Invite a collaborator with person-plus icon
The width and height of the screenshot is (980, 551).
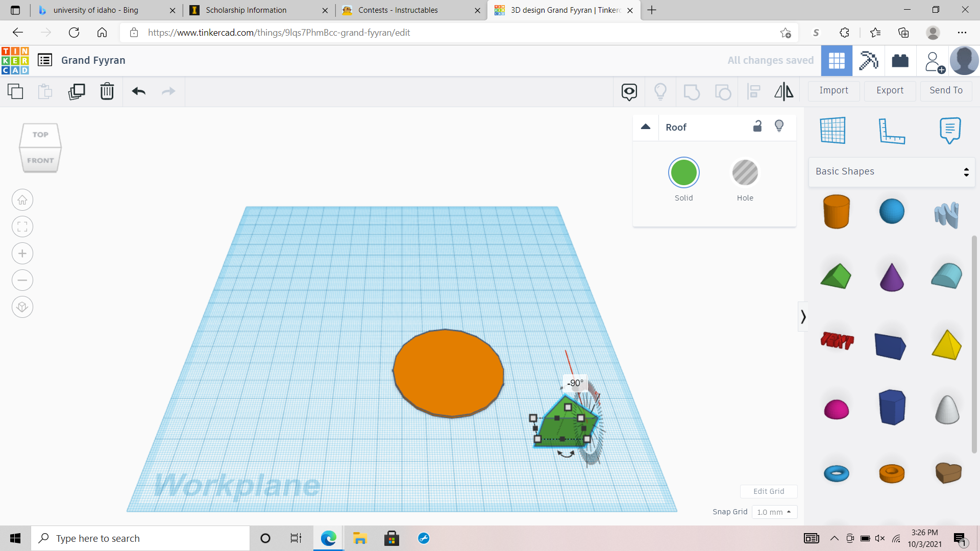934,62
